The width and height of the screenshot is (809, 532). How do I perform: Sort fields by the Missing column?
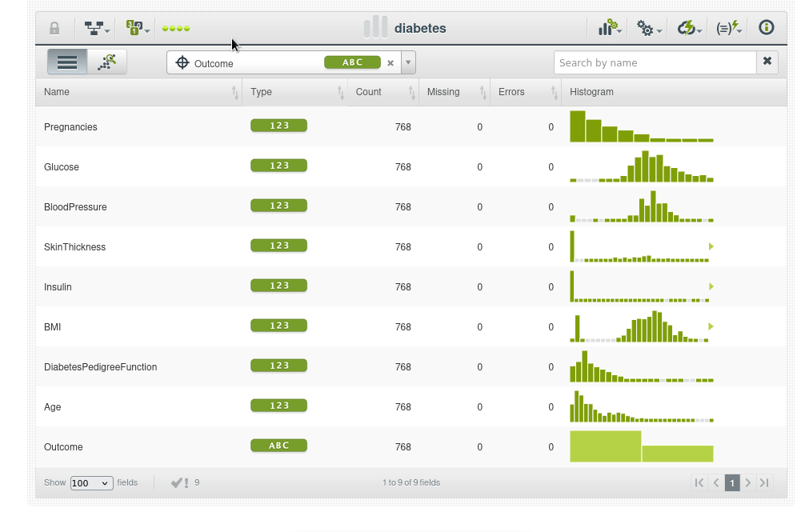tap(452, 92)
